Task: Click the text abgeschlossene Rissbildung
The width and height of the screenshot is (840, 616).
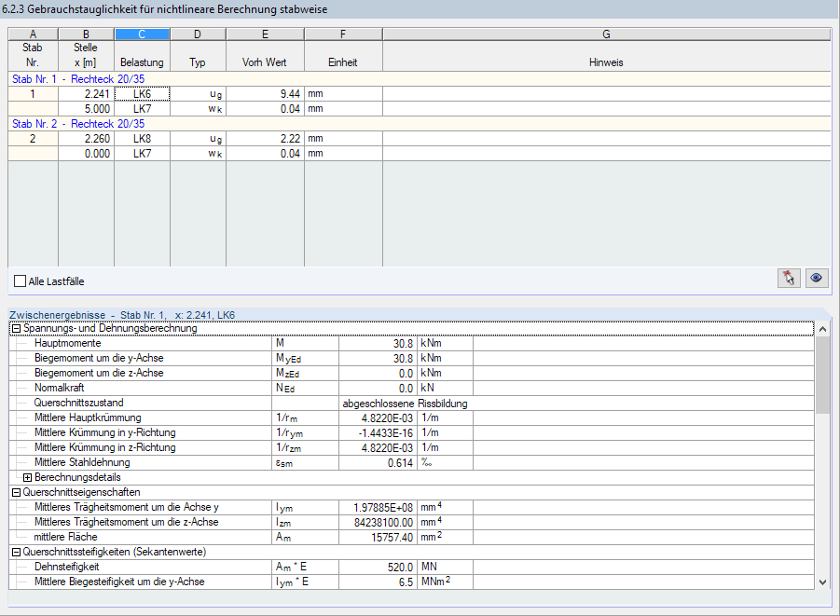Action: [405, 404]
